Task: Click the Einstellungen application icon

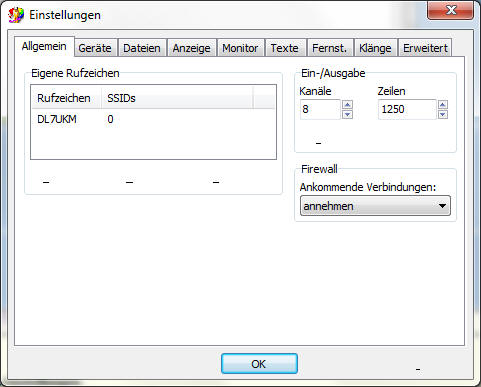Action: click(16, 15)
